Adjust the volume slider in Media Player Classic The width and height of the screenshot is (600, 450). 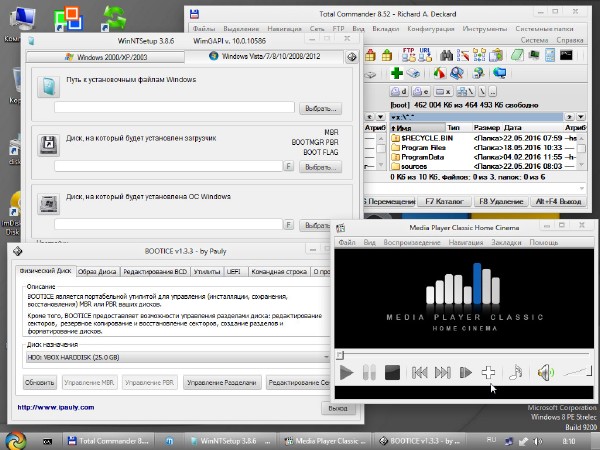(578, 371)
